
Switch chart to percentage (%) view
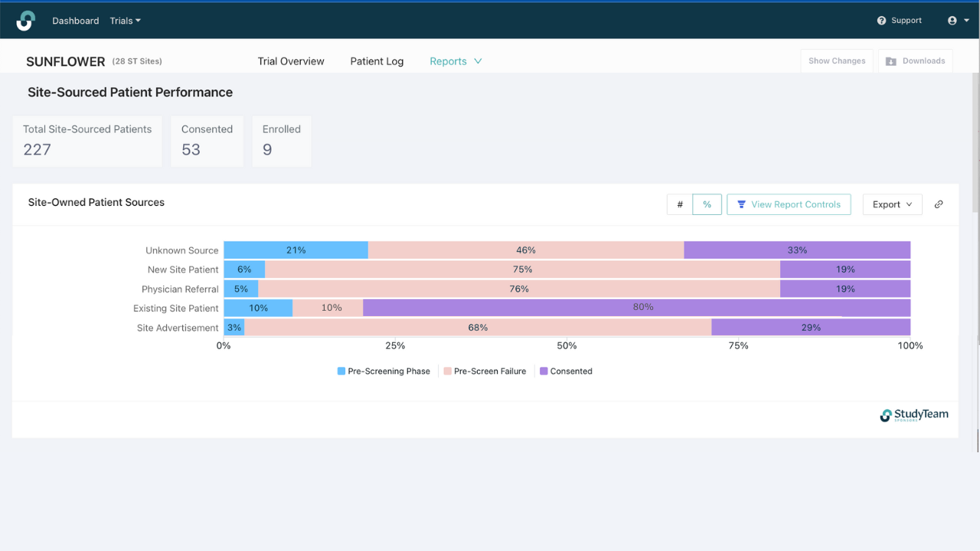coord(707,204)
